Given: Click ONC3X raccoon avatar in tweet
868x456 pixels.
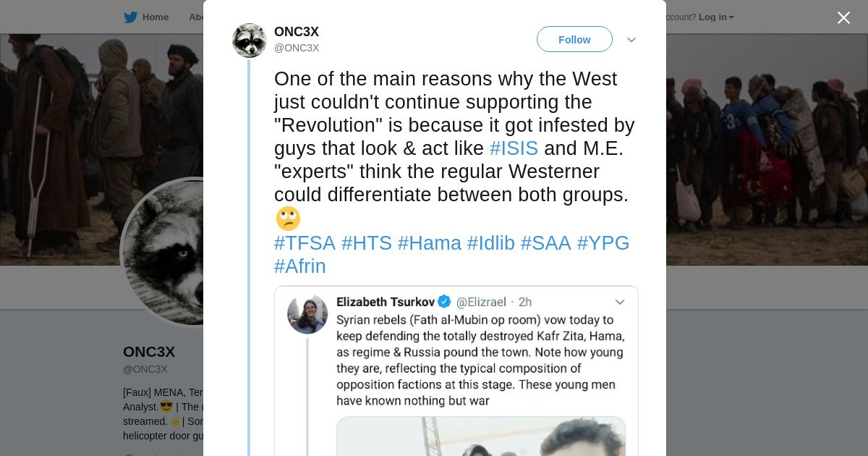Looking at the screenshot, I should (250, 40).
